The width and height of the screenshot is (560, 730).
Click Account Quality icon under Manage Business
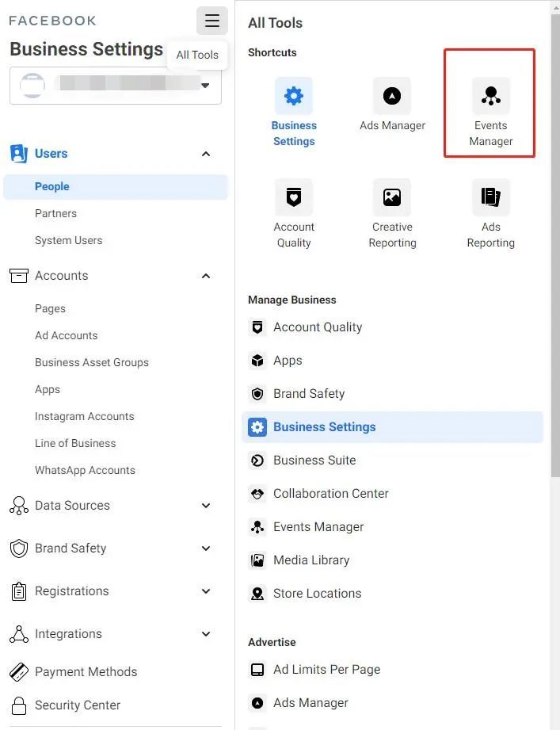(257, 327)
